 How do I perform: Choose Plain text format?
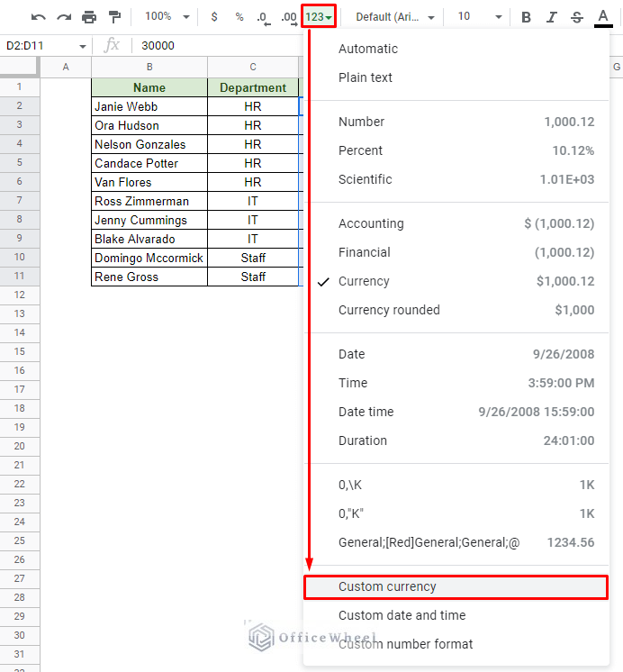(x=456, y=77)
